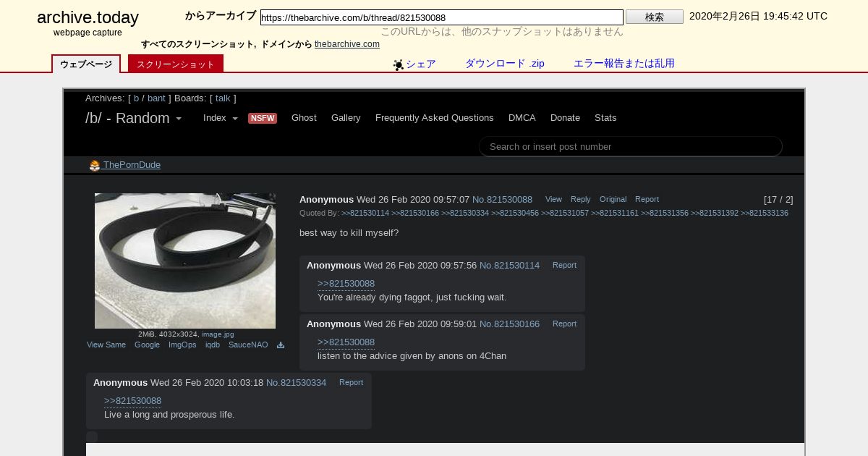Click image.jpg filename link
This screenshot has height=456, width=868.
[218, 334]
